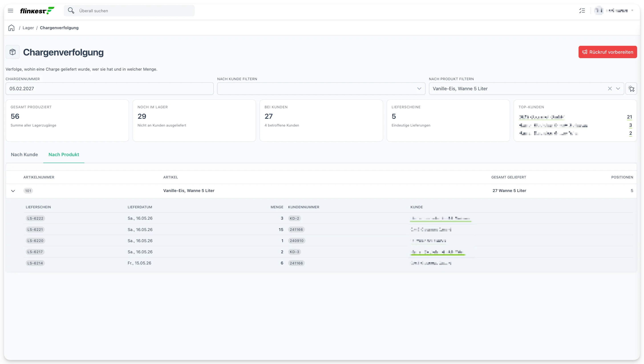Click article number badge 101
Image resolution: width=644 pixels, height=364 pixels.
point(28,191)
